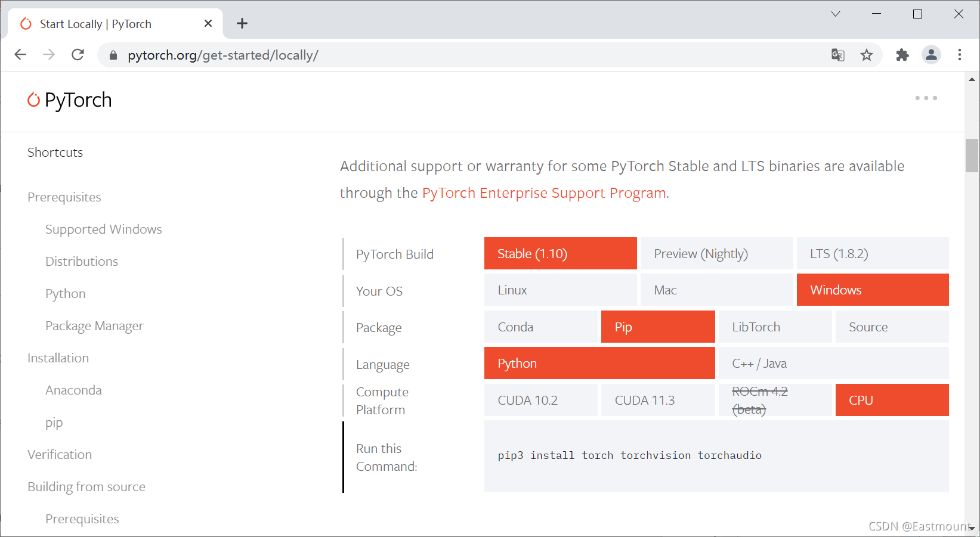Select Preview (Nightly) build
The image size is (980, 537).
[x=717, y=253]
